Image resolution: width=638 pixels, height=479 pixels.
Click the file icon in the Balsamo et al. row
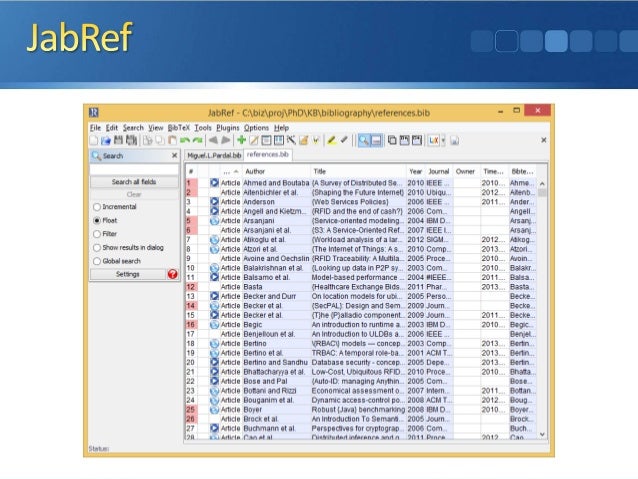(x=214, y=277)
